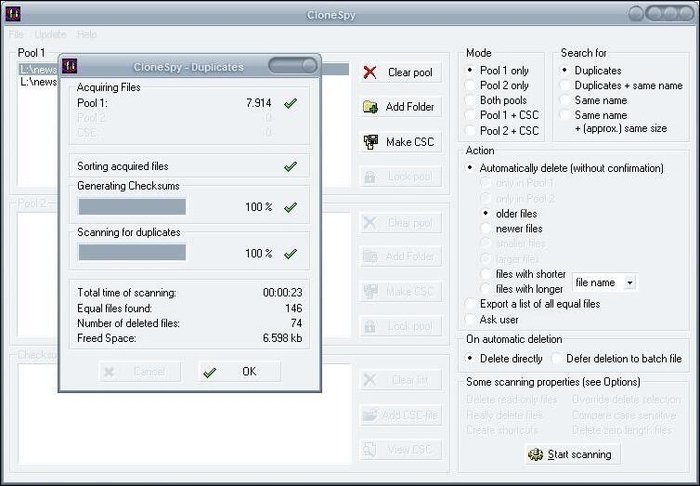Click the Start scanning button
This screenshot has height=486, width=700.
click(x=573, y=454)
